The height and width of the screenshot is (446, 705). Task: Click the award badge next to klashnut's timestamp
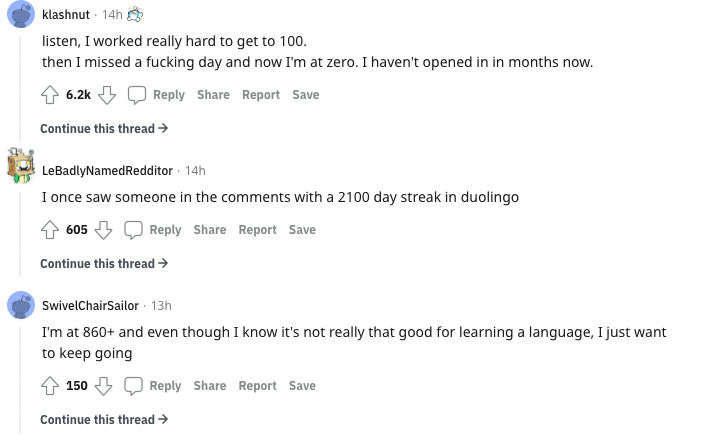[x=135, y=14]
